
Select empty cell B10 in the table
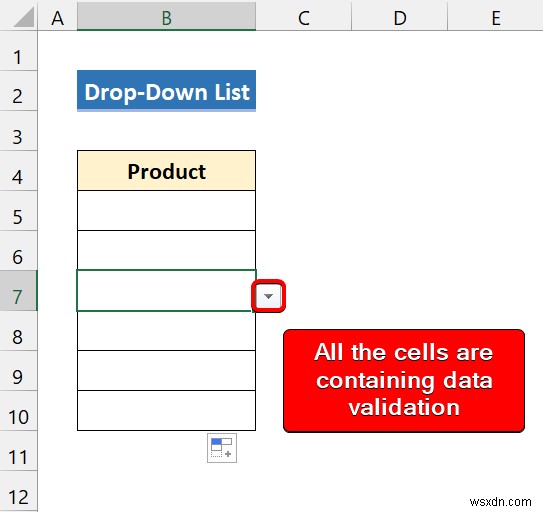click(x=167, y=411)
